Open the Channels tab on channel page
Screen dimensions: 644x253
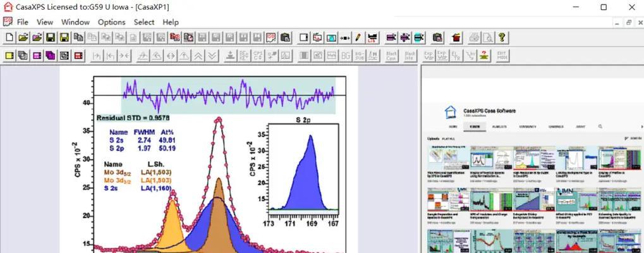[556, 127]
